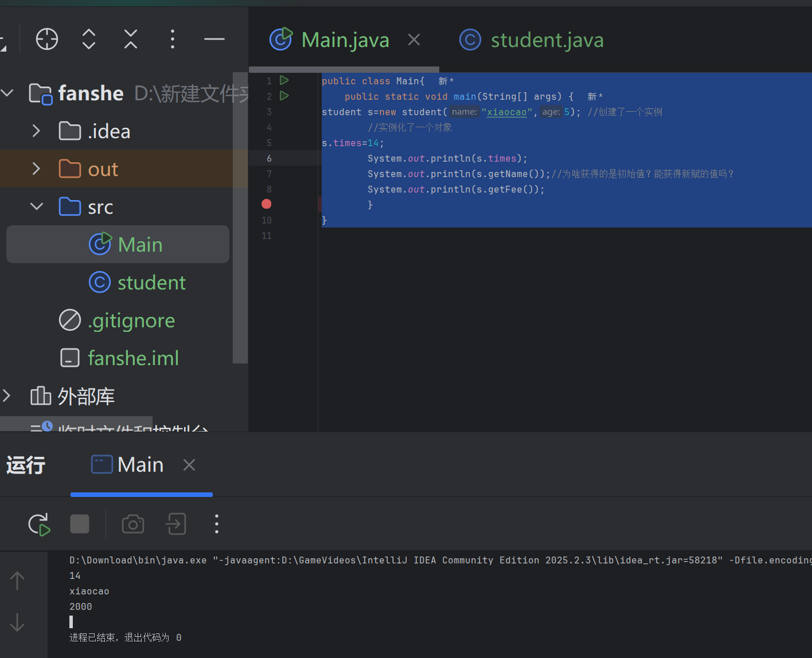Expand the .idea folder
Screen dimensions: 812x658
pyautogui.click(x=36, y=131)
